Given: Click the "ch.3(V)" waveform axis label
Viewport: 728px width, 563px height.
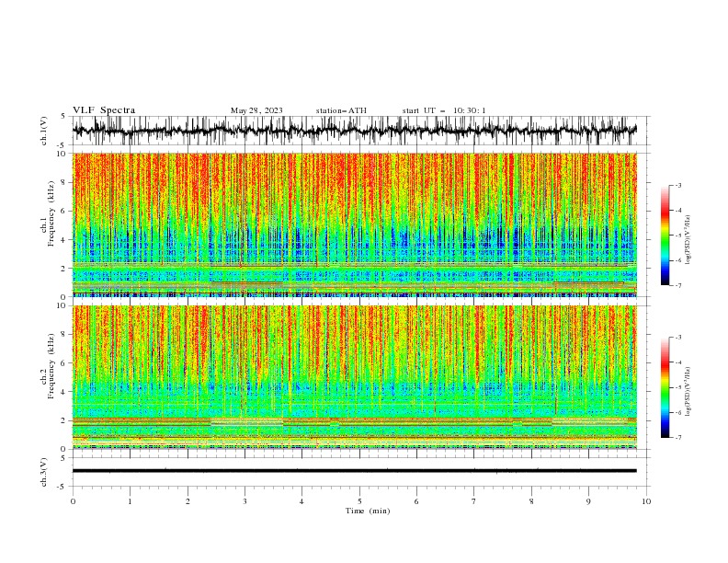Looking at the screenshot, I should (44, 472).
